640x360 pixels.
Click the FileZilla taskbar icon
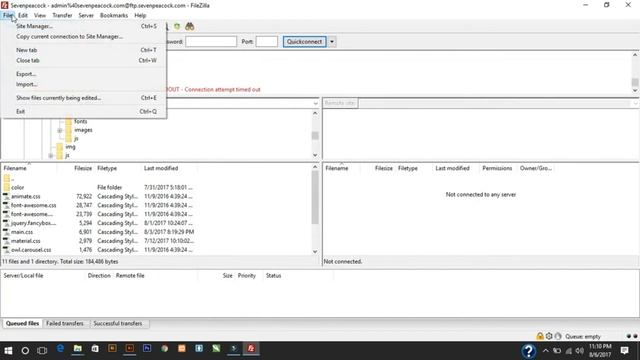[x=251, y=348]
